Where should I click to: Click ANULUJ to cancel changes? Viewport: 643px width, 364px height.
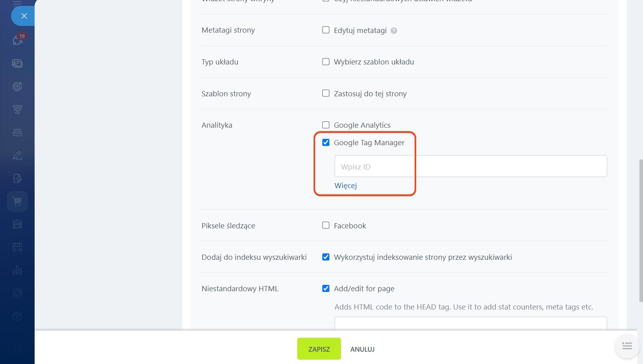(x=362, y=349)
